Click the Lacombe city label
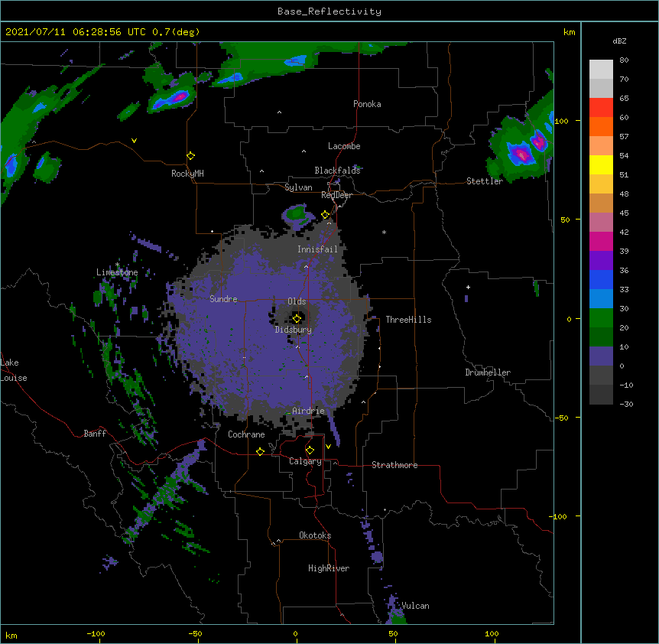 click(x=344, y=146)
